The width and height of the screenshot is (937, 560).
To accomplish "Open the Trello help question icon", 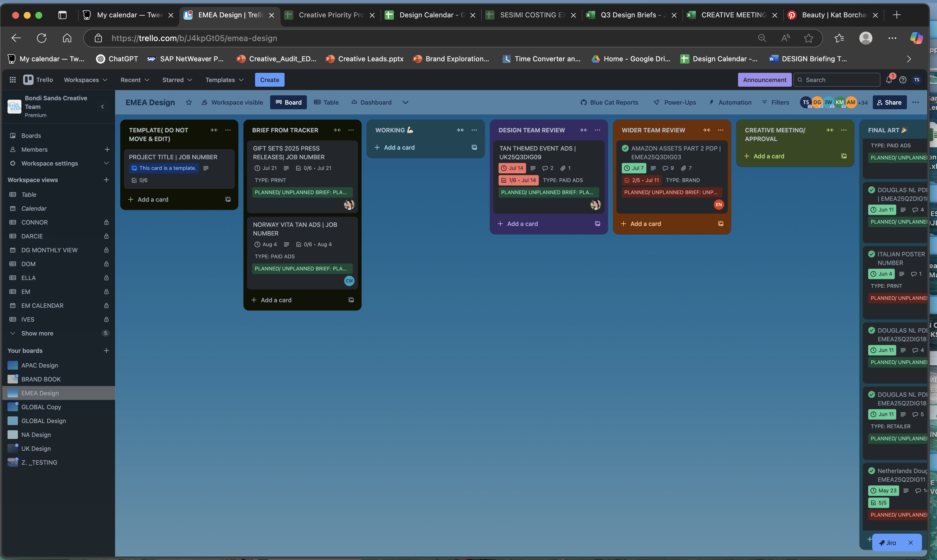I will [903, 80].
